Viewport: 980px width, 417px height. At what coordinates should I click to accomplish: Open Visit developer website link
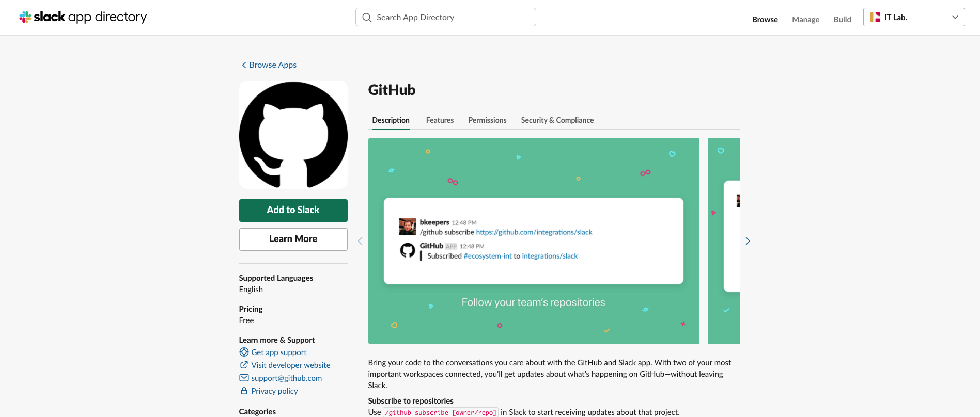coord(291,365)
